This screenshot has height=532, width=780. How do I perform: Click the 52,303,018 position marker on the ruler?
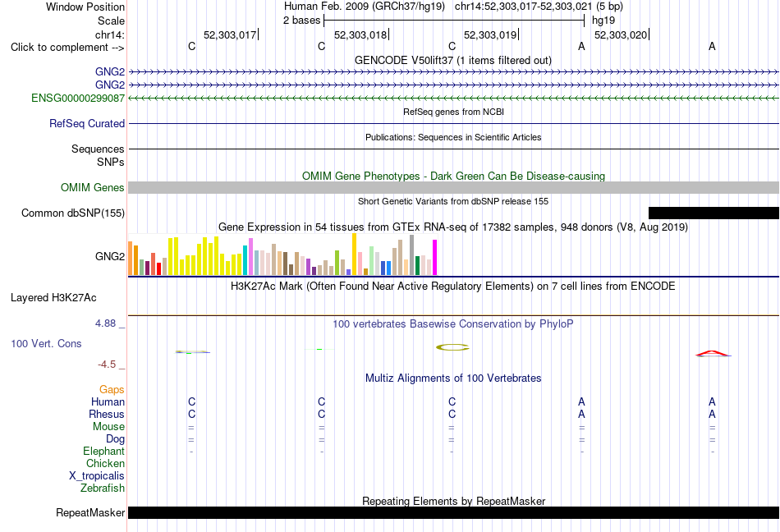(x=360, y=34)
